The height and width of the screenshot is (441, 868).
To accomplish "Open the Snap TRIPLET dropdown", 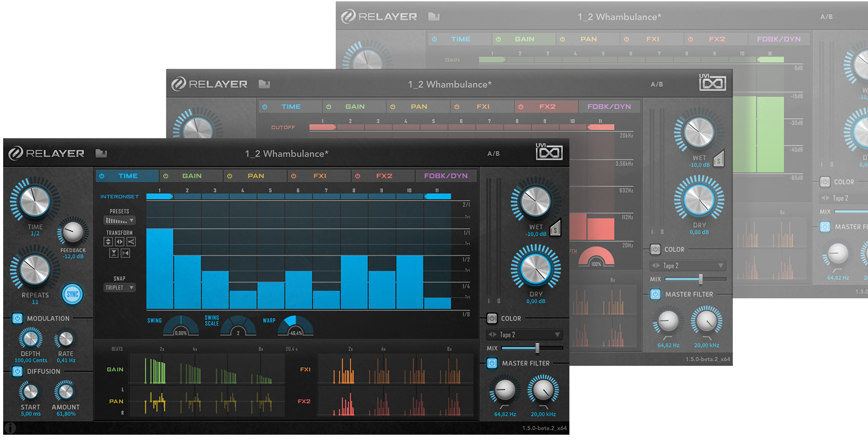I will click(x=120, y=288).
